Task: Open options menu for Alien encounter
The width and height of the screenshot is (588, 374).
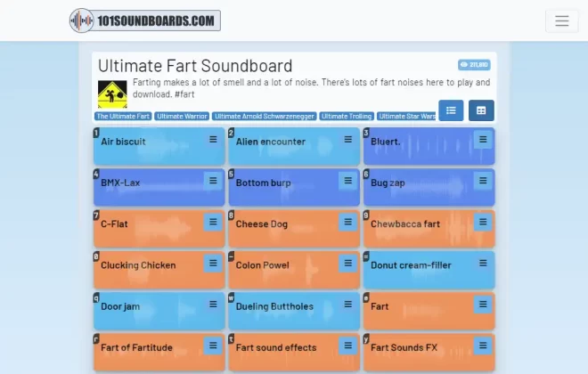Action: (x=348, y=140)
